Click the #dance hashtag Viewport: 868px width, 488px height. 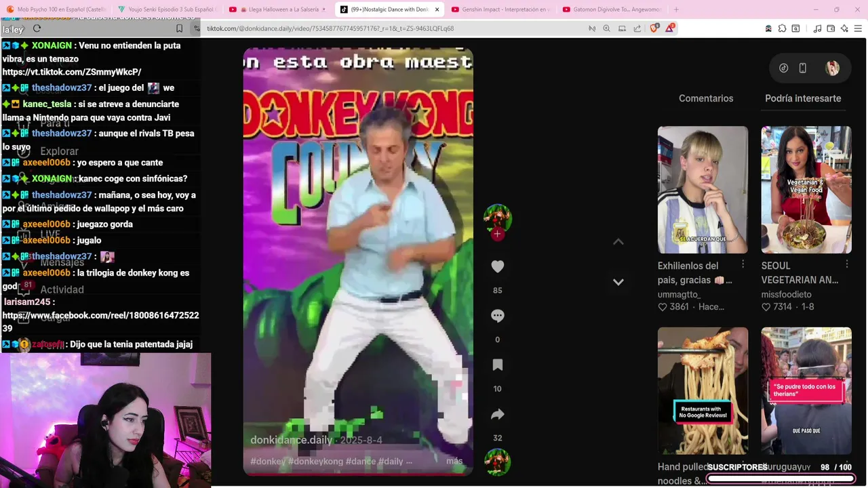[x=360, y=462]
